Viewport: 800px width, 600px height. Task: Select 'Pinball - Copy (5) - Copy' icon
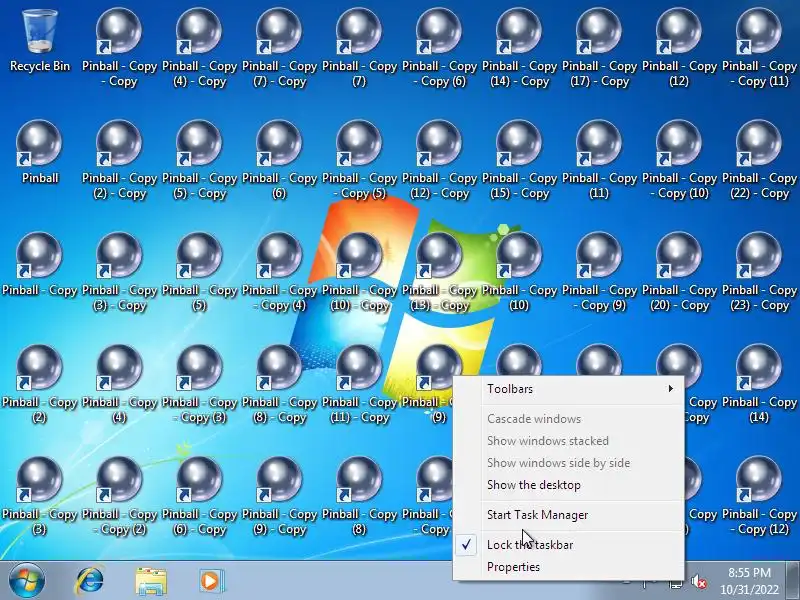(199, 159)
